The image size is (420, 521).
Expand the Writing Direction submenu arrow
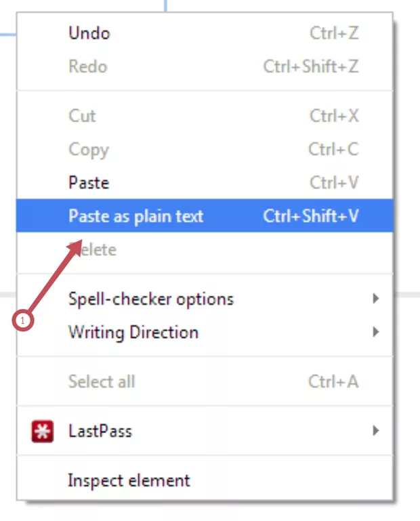(376, 332)
